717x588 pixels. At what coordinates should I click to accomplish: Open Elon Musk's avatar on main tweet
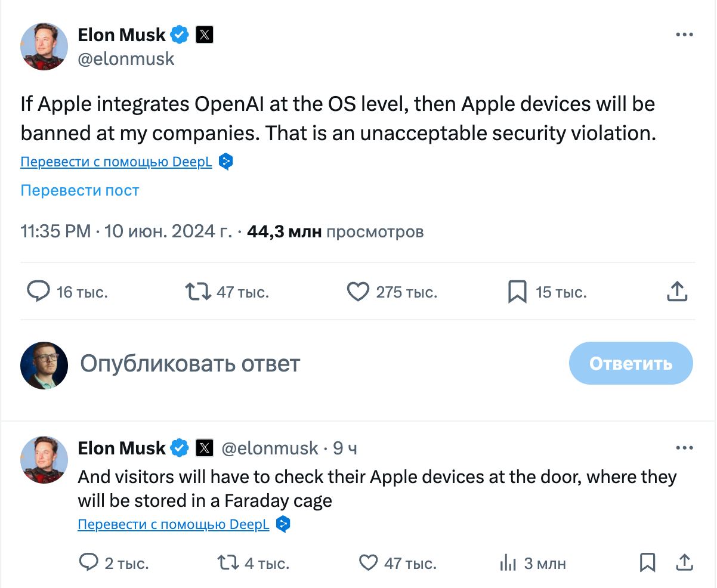[x=44, y=47]
